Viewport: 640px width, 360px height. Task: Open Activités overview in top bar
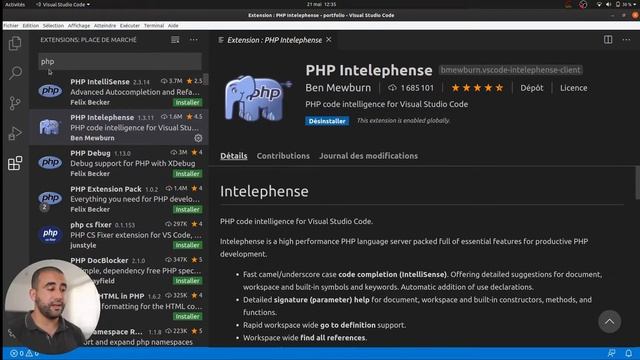[x=15, y=4]
